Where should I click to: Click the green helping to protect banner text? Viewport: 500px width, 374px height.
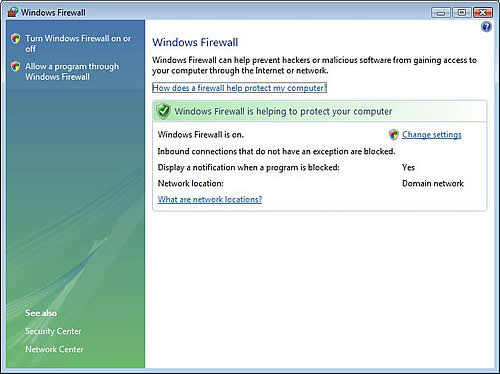coord(283,111)
